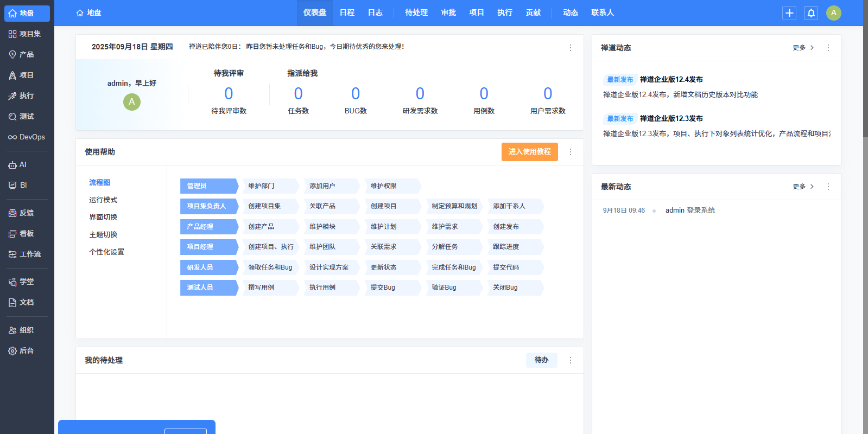Switch to the 审批 tab
The width and height of the screenshot is (868, 434).
(448, 12)
